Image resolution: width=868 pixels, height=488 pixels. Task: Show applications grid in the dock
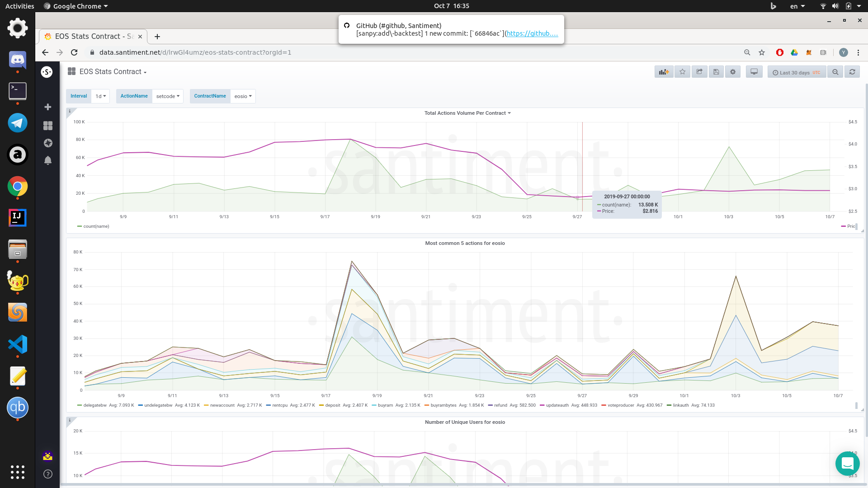[18, 472]
